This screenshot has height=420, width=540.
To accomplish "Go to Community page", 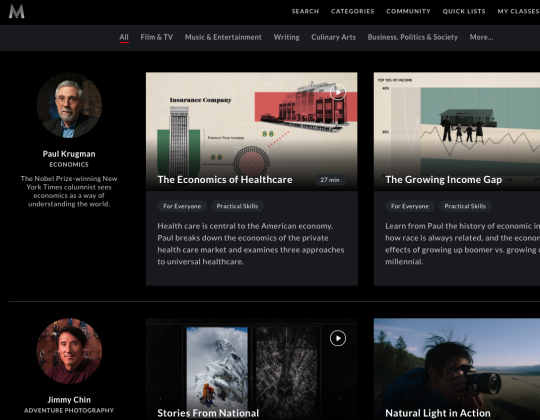I will 408,11.
